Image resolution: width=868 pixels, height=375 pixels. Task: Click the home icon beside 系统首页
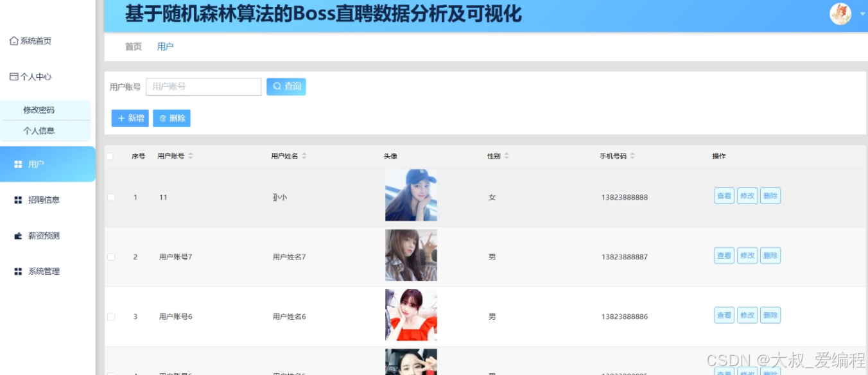(14, 41)
